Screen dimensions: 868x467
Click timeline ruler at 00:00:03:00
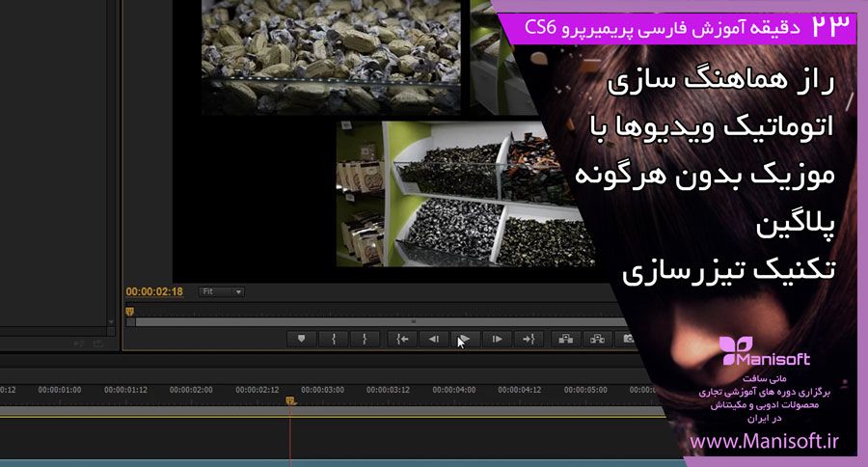click(323, 390)
